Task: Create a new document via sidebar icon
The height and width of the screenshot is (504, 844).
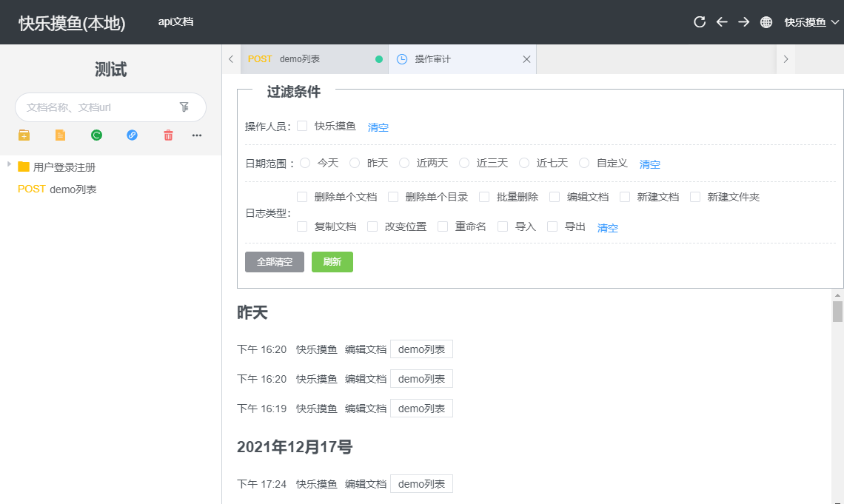Action: (x=59, y=135)
